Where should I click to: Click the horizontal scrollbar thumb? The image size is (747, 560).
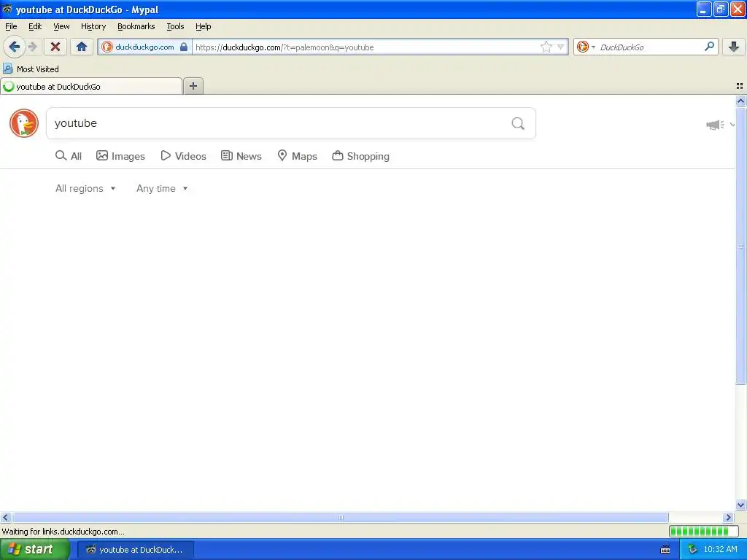340,517
